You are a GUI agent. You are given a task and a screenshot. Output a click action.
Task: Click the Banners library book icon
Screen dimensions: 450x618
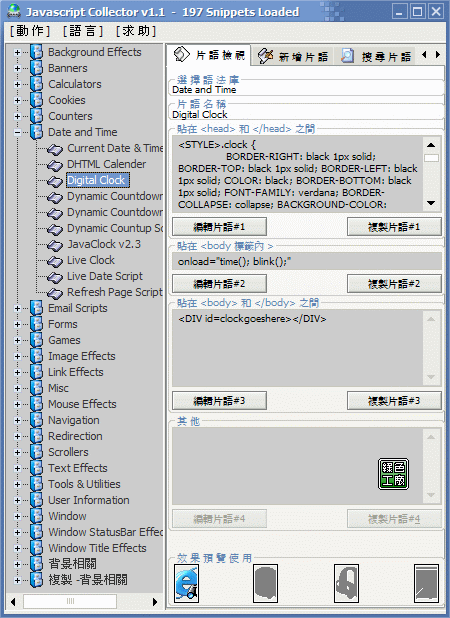pos(37,68)
